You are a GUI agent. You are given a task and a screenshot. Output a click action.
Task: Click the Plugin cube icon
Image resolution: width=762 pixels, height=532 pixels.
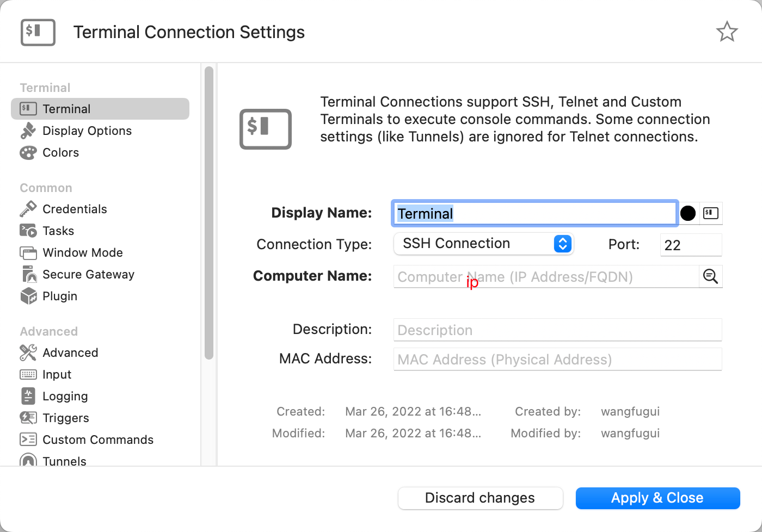point(28,296)
